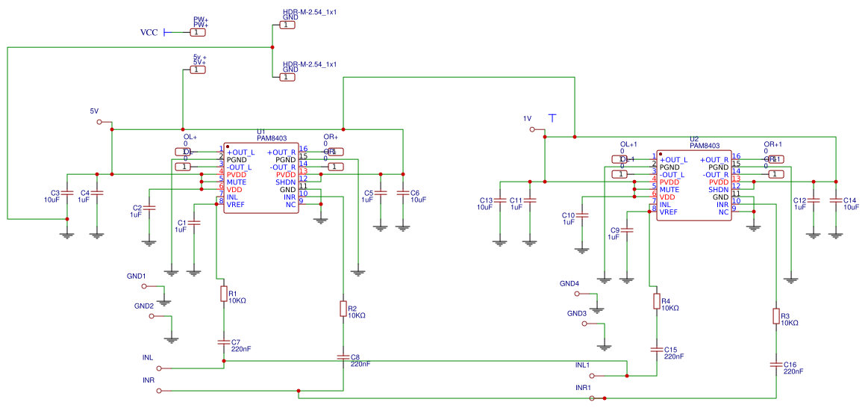Click R1's 10KΩ value text

point(237,300)
